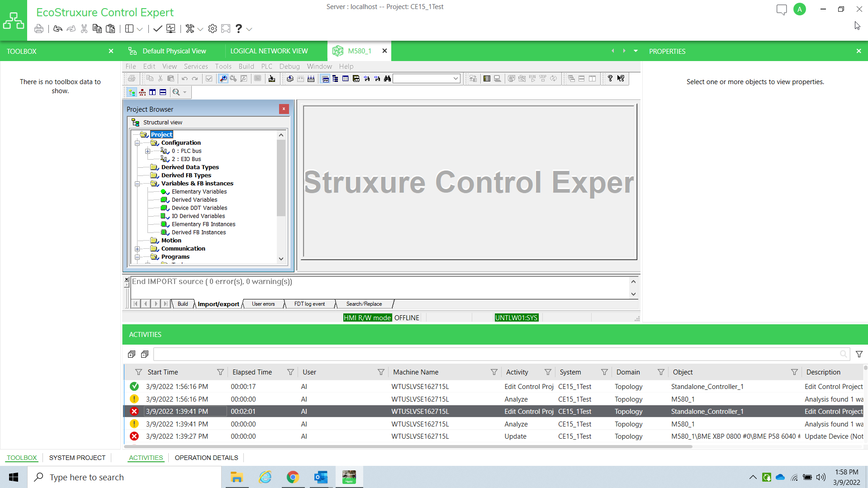Open the system monitor diagnostics icon

(171, 29)
